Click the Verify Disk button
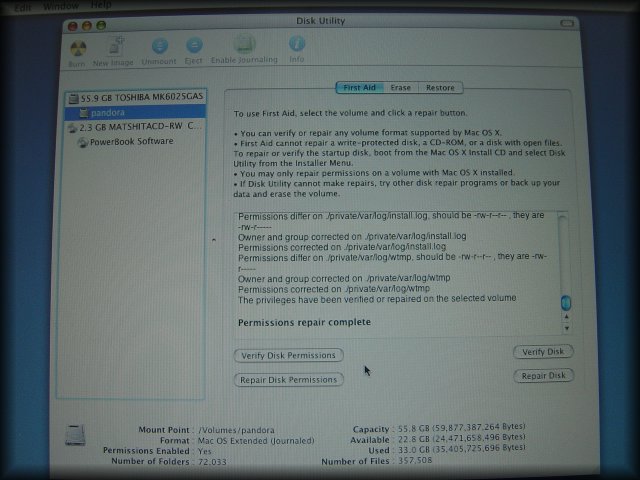This screenshot has width=640, height=480. coord(543,352)
